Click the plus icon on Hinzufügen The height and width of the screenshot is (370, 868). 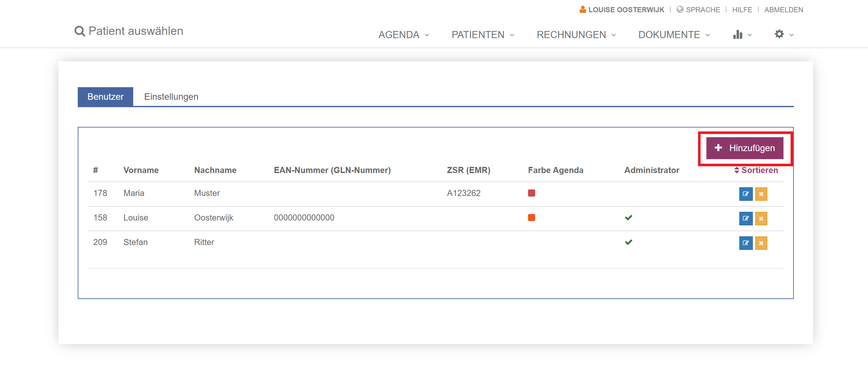pyautogui.click(x=718, y=148)
